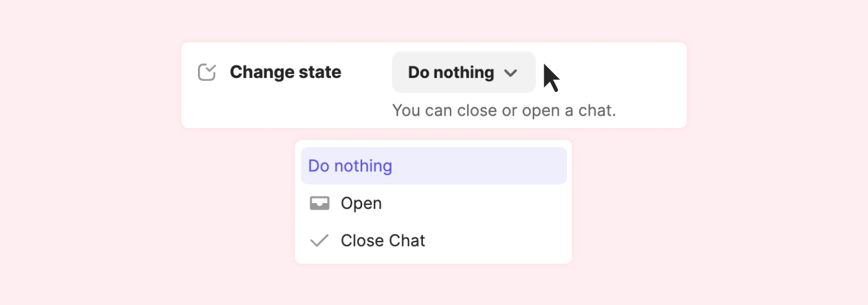Click the word "Open" in the options list
The height and width of the screenshot is (305, 868).
click(x=361, y=204)
